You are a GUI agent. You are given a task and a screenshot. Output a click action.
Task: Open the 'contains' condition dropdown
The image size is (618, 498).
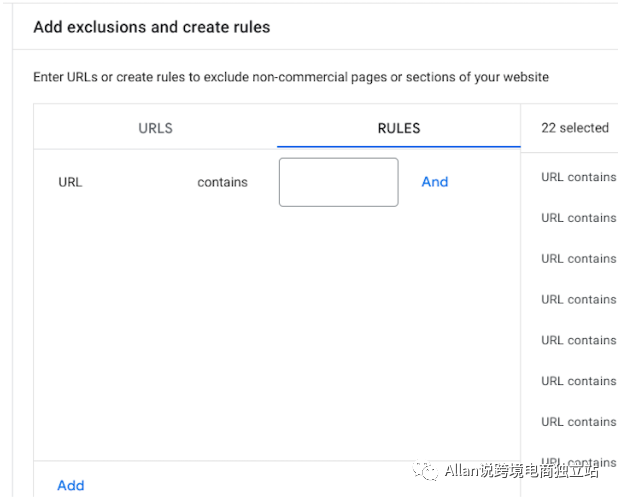pos(222,182)
